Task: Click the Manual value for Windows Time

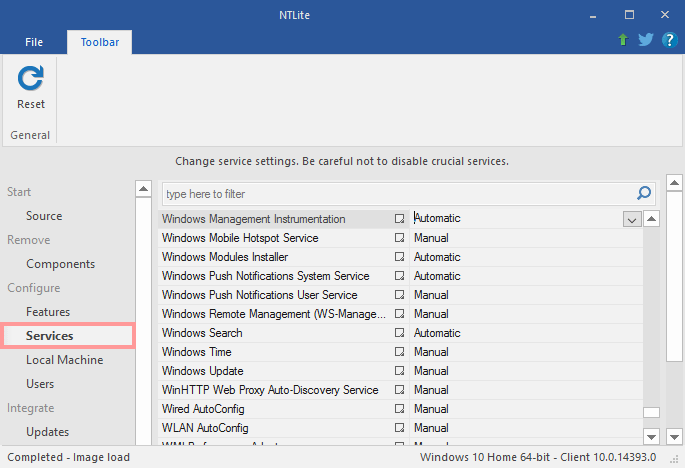Action: tap(431, 352)
